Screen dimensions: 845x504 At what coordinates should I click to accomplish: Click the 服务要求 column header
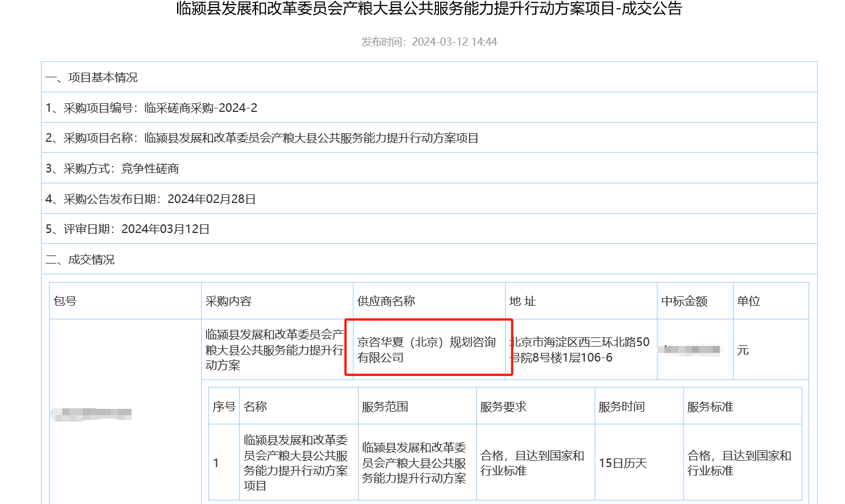click(x=536, y=407)
